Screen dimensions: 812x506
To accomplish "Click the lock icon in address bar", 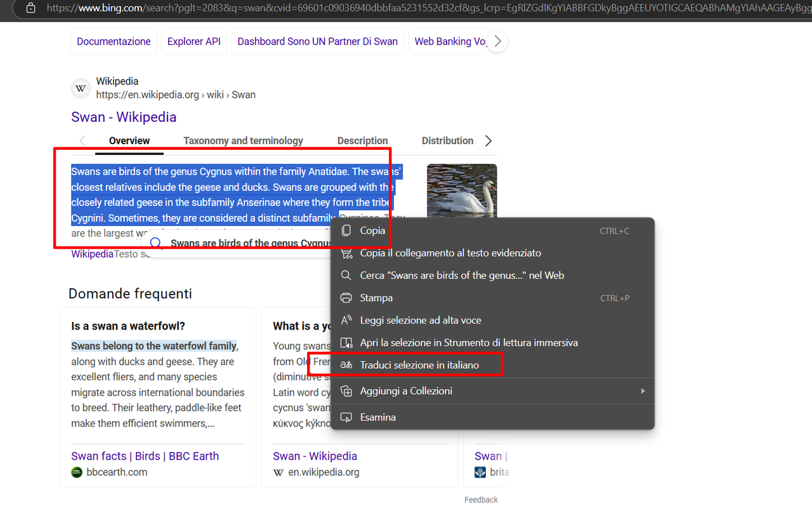I will pos(30,9).
